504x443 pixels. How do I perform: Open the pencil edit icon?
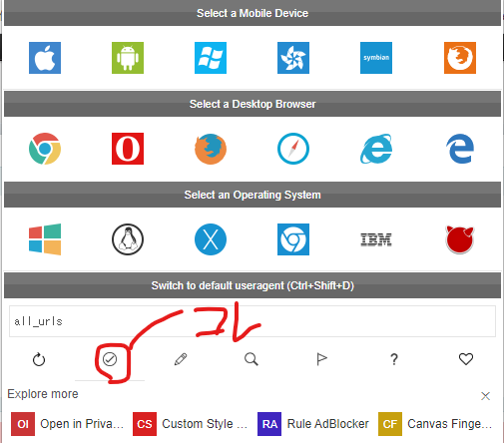181,359
